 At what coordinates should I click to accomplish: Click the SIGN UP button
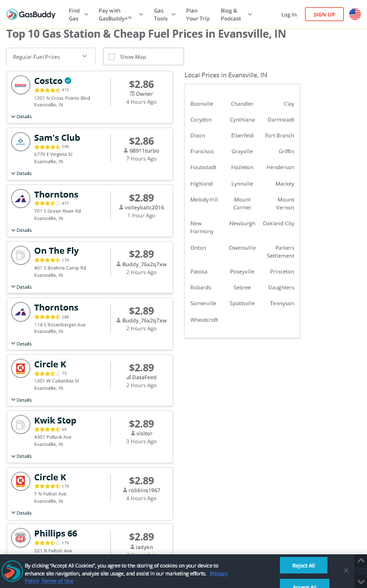324,15
